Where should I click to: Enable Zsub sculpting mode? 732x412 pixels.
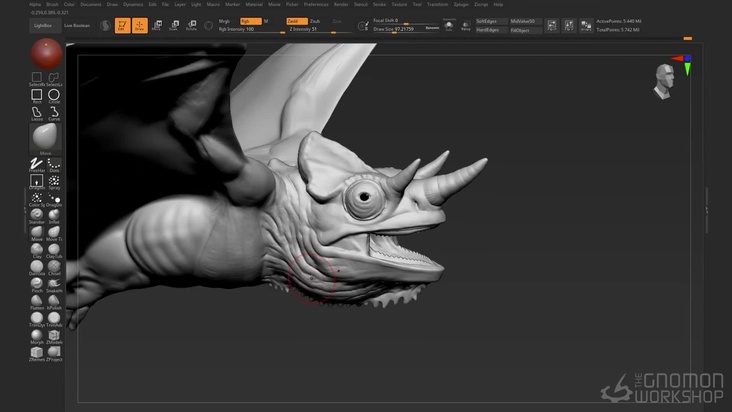315,20
